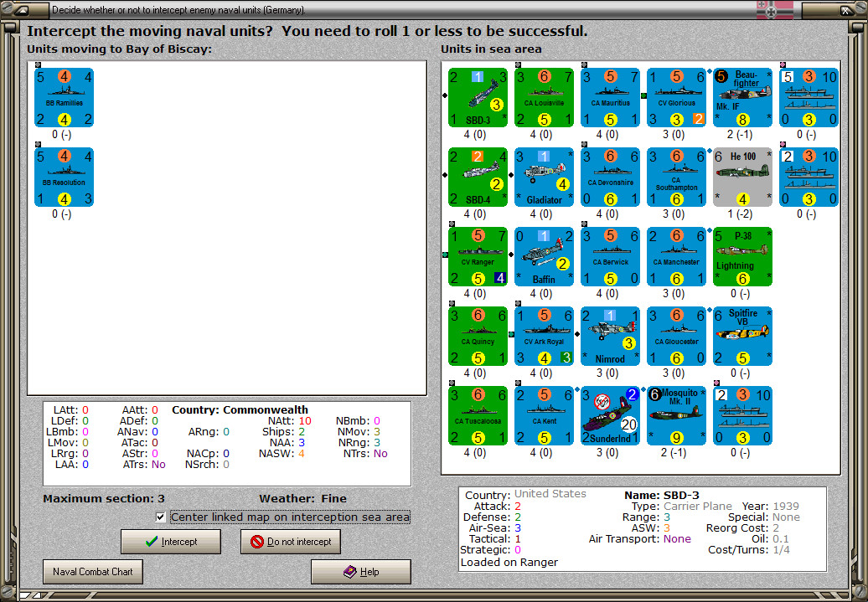The width and height of the screenshot is (868, 602).
Task: Click the SBD-3 carrier plane unit
Action: coord(478,97)
